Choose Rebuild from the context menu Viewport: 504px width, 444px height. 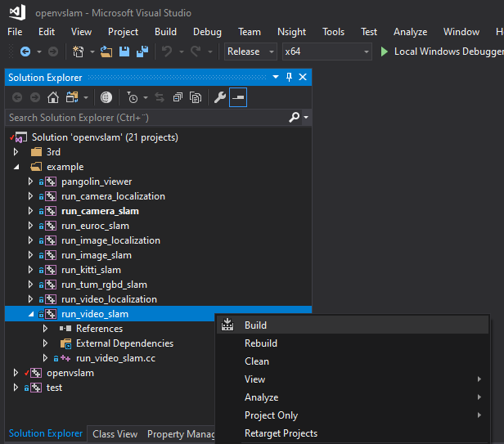(x=353, y=343)
